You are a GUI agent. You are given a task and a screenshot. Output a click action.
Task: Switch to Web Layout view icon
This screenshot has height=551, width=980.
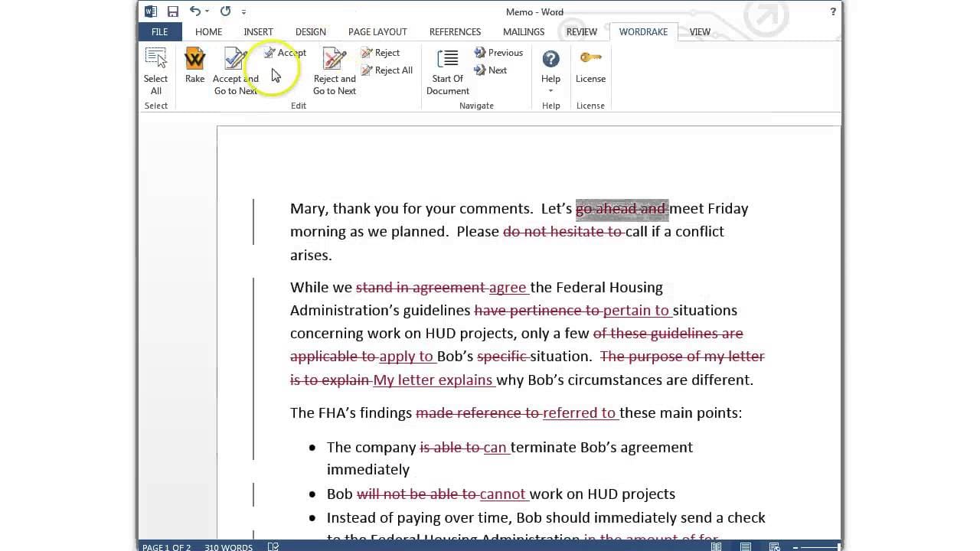pos(774,546)
